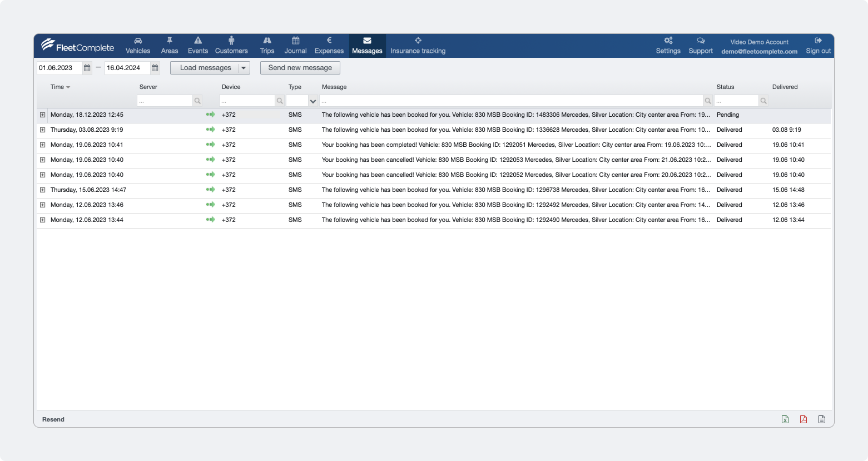Select the Pending status cell

point(728,115)
